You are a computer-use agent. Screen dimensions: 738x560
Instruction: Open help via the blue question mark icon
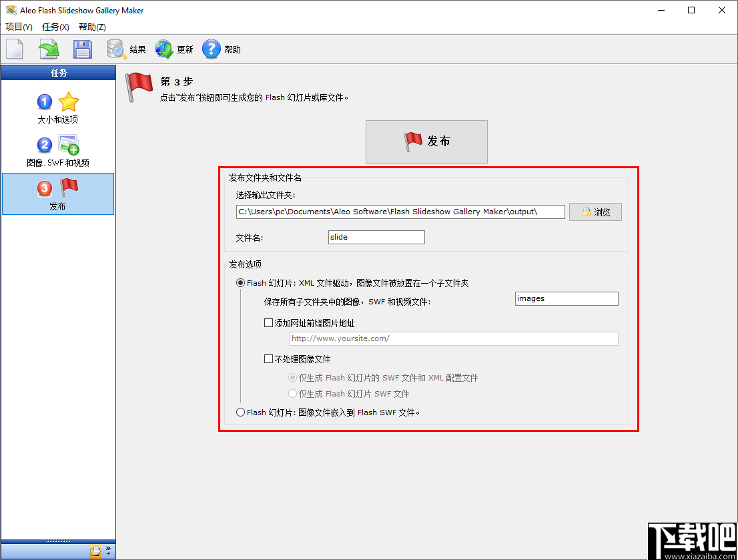212,49
